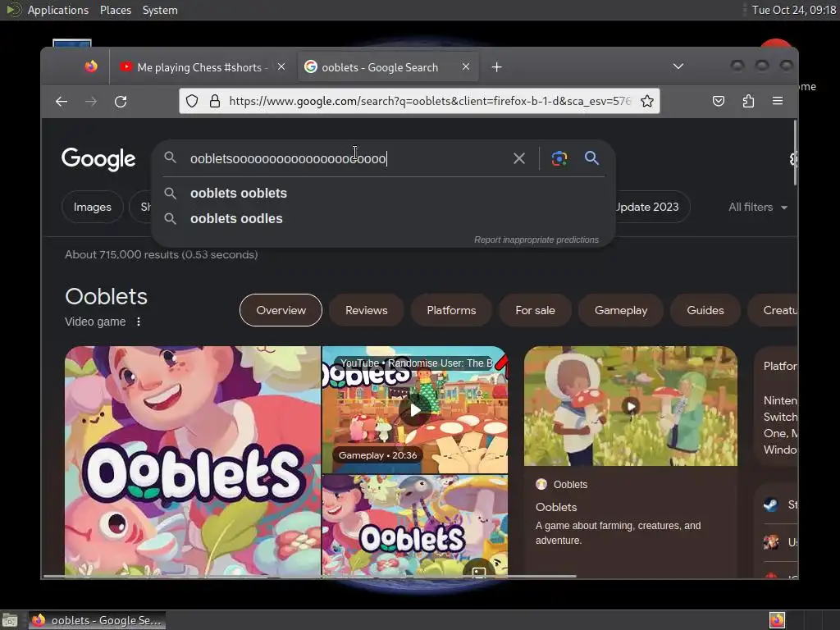Pick the ooblets oodles suggestion

tap(384, 218)
